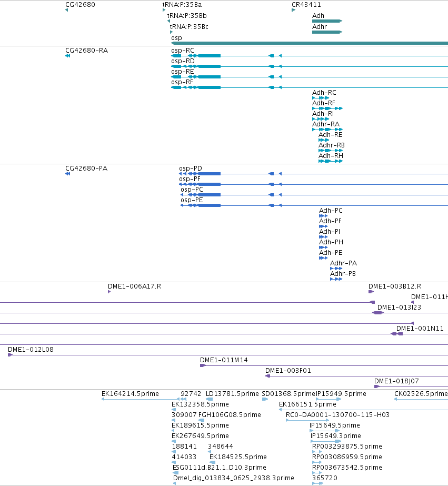
Task: Click the Adhr-PB protein label
Action: point(343,274)
